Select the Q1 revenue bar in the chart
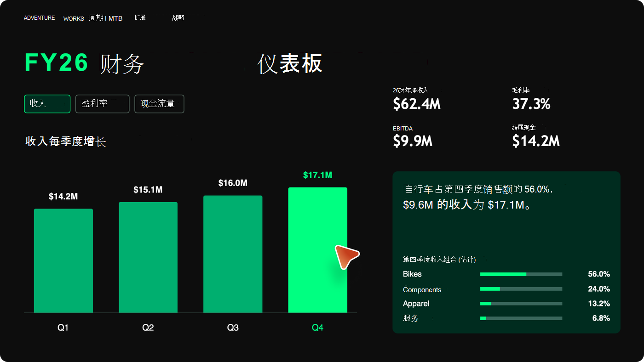This screenshot has height=362, width=644. click(63, 261)
